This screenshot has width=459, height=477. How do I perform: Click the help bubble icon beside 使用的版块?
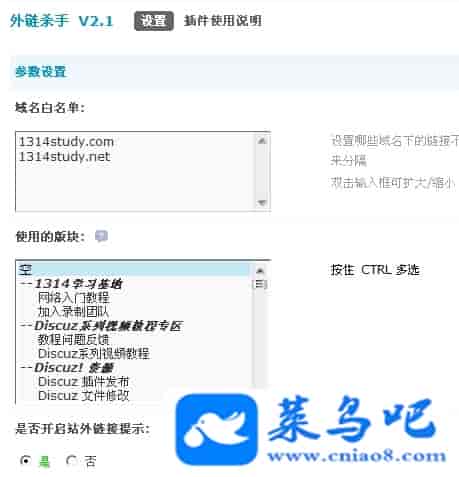[101, 236]
